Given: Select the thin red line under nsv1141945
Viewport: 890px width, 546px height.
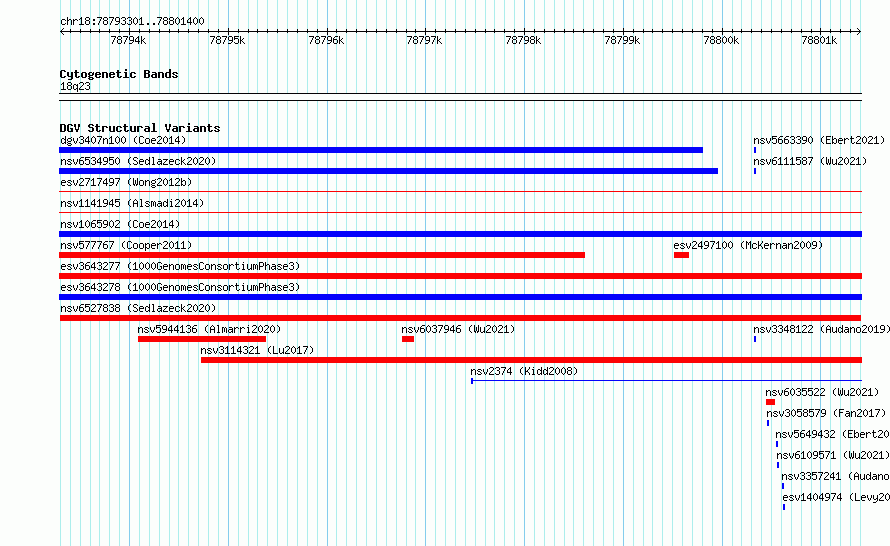Looking at the screenshot, I should [x=460, y=213].
